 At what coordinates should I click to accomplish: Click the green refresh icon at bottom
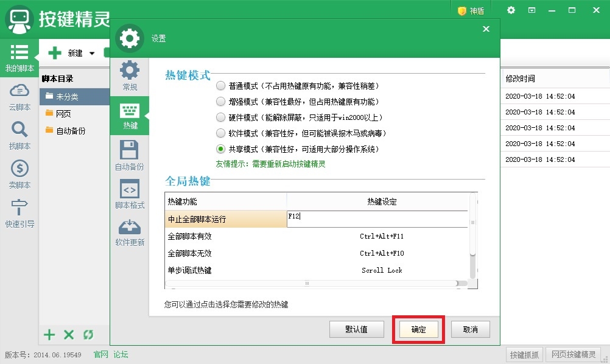pos(88,334)
